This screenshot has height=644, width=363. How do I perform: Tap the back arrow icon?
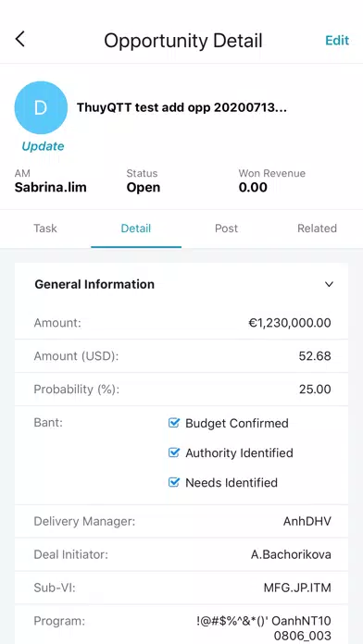coord(20,40)
